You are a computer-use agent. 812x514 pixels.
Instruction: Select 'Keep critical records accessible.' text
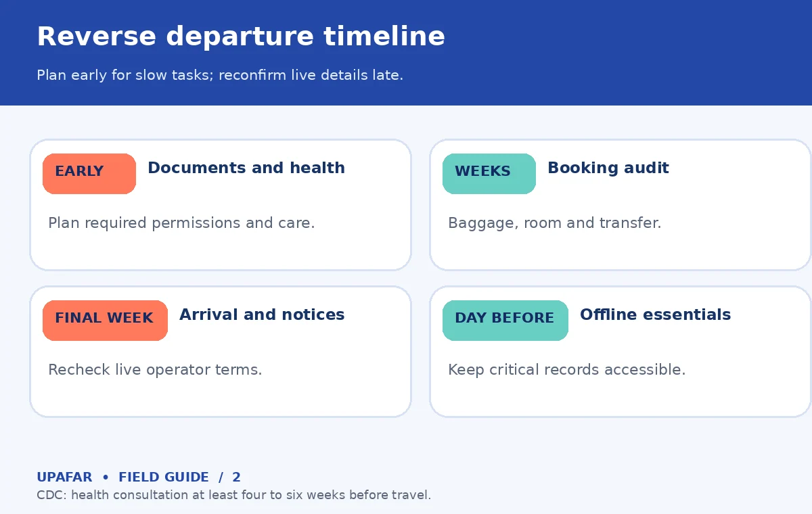coord(567,370)
